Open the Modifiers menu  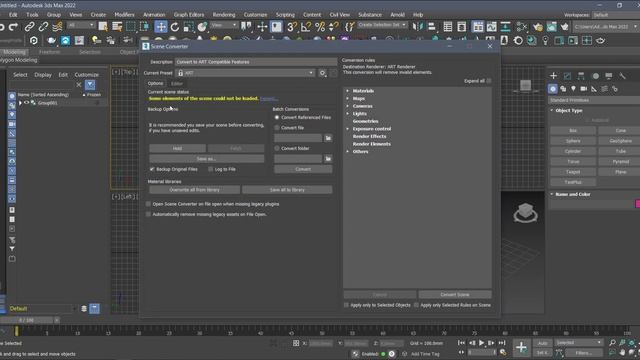pos(124,15)
